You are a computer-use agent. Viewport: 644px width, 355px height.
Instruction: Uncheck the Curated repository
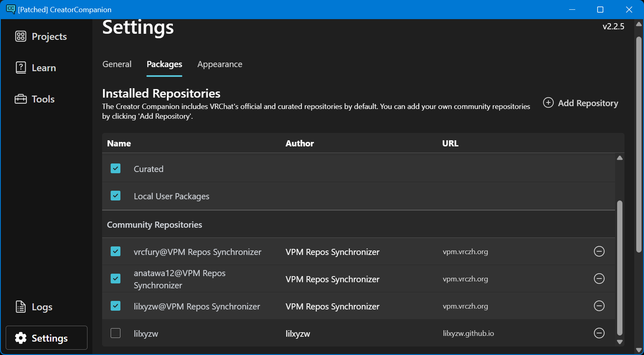(116, 168)
